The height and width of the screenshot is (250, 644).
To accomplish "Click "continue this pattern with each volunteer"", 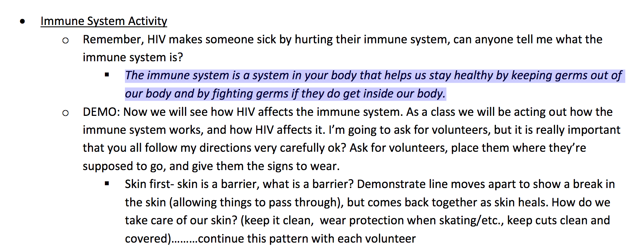I will pos(307,239).
